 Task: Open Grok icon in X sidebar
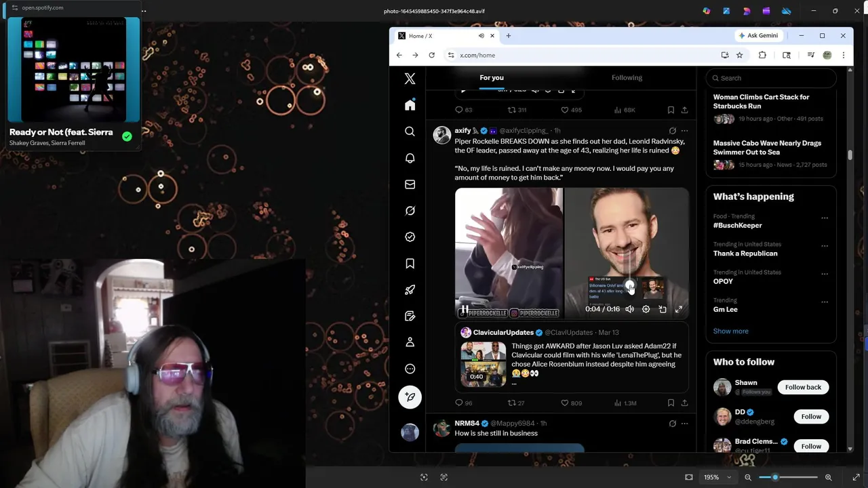410,211
